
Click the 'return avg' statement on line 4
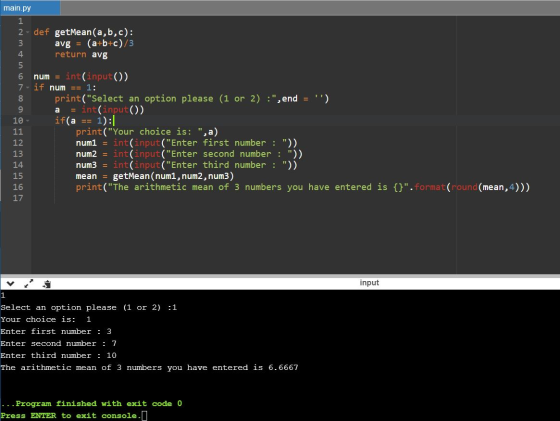pyautogui.click(x=81, y=54)
